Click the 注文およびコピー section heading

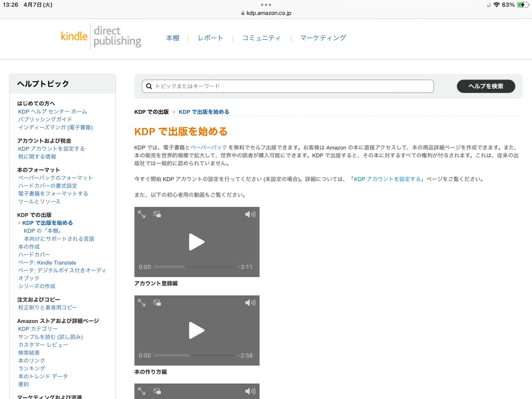[x=39, y=300]
